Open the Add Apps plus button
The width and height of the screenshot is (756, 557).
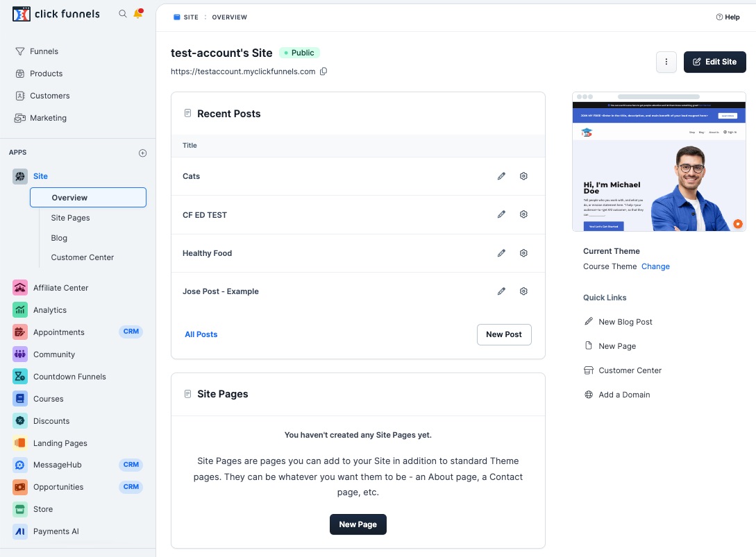click(142, 153)
